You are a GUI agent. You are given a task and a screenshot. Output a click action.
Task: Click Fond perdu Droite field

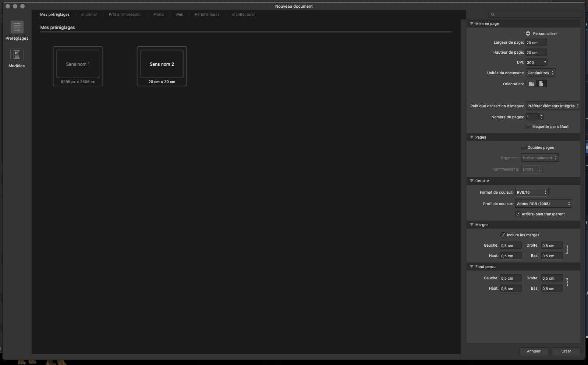[552, 278]
